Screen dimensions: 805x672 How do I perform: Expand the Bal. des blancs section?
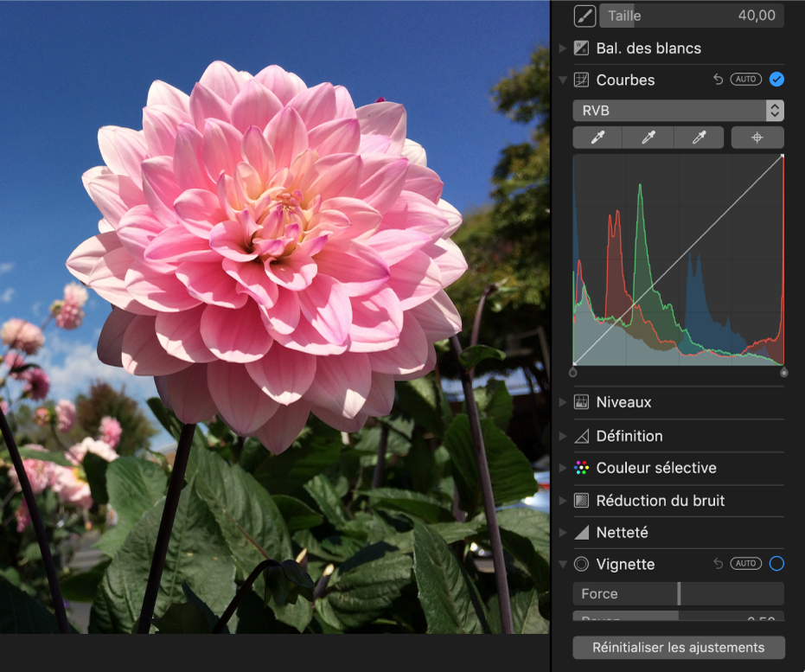(x=564, y=48)
